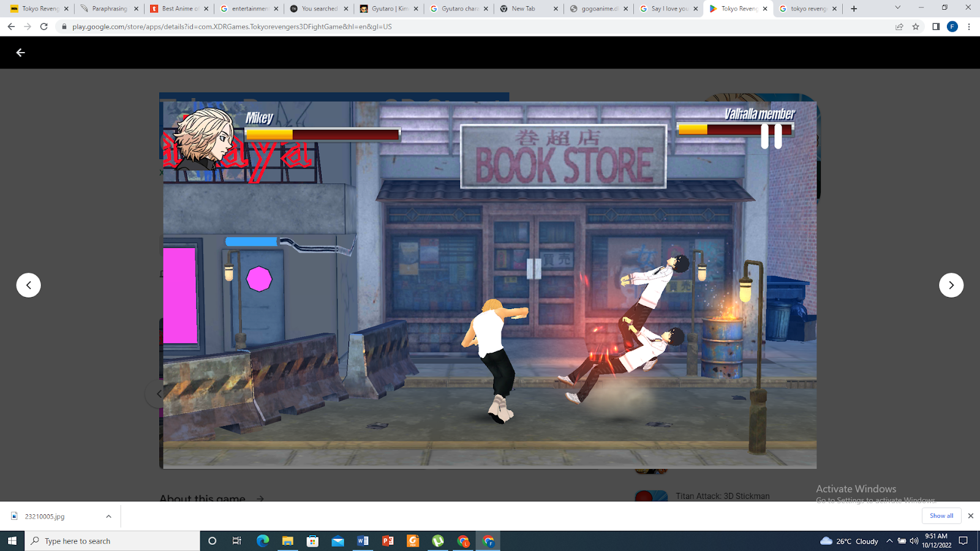Bookmark this page with the star icon
The image size is (980, 551).
pyautogui.click(x=916, y=26)
